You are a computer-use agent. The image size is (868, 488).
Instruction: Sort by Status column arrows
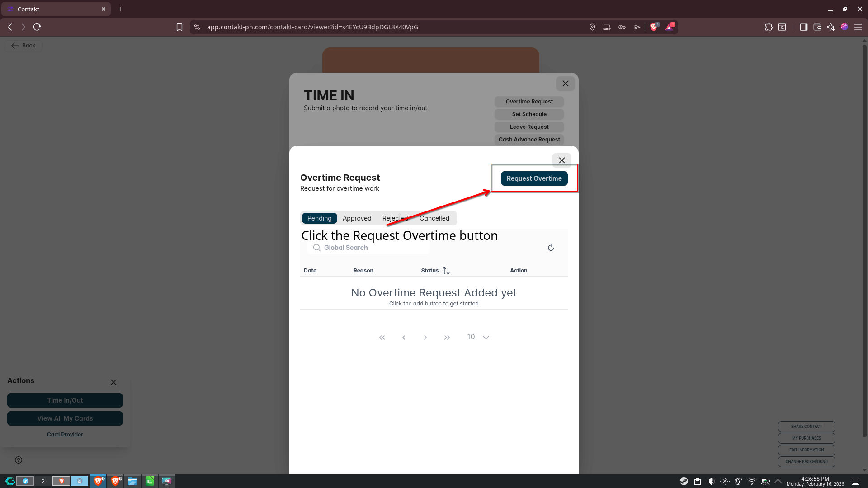click(x=446, y=271)
